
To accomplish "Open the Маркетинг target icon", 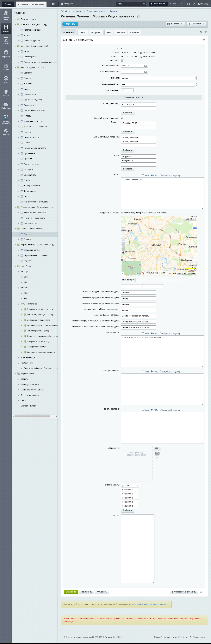I will click(6, 53).
